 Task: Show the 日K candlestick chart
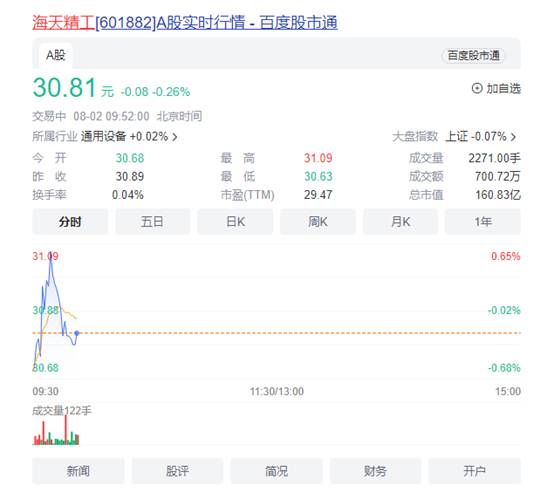235,221
